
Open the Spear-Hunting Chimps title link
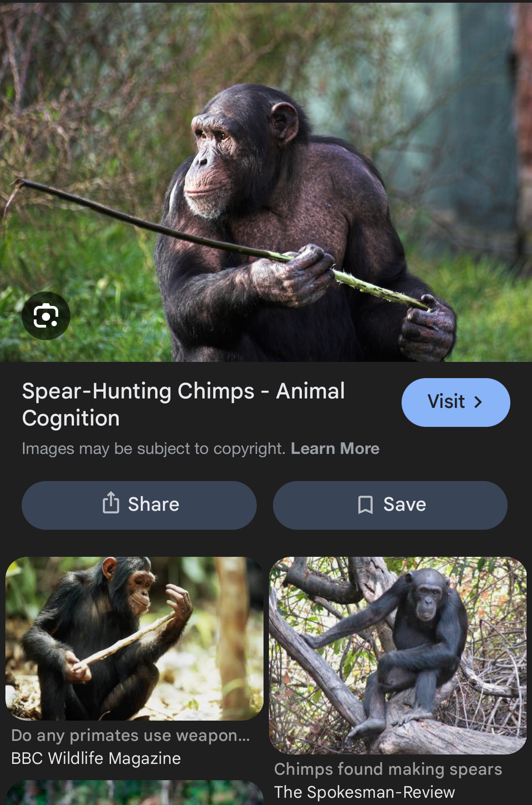point(183,404)
